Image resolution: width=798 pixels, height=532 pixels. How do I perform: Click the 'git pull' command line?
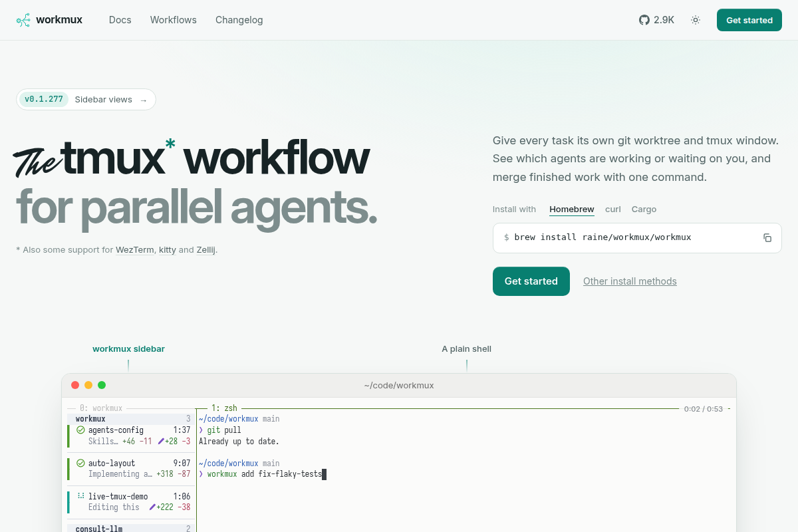click(224, 430)
